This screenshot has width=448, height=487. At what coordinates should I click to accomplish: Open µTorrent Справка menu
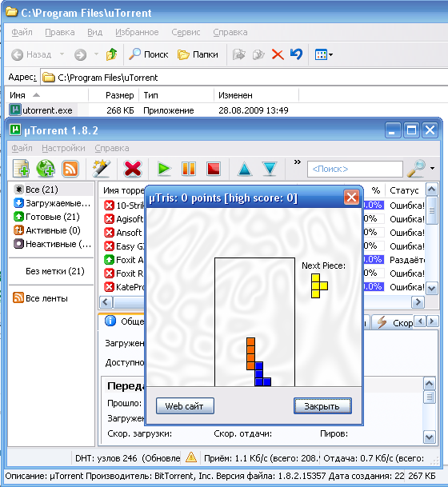click(x=112, y=148)
